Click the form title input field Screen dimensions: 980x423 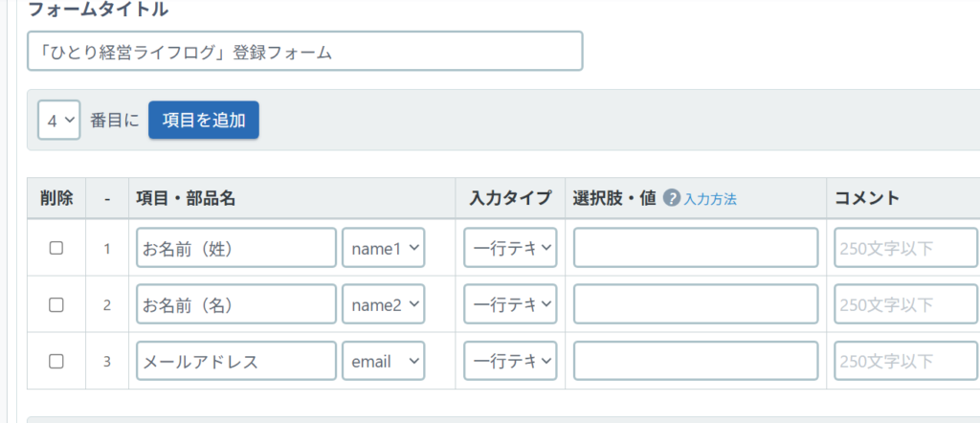point(304,52)
